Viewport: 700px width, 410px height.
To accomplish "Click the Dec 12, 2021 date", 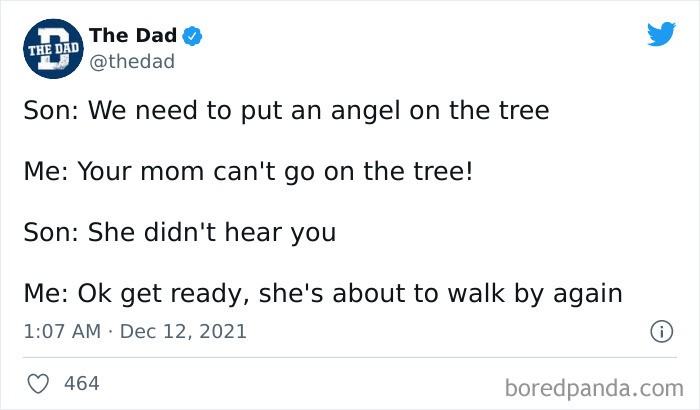I will pos(182,331).
